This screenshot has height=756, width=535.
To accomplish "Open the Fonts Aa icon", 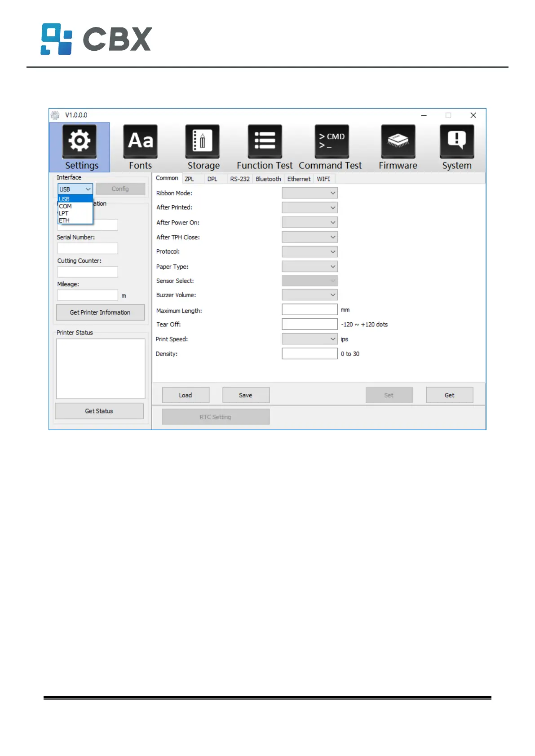I will pyautogui.click(x=141, y=142).
